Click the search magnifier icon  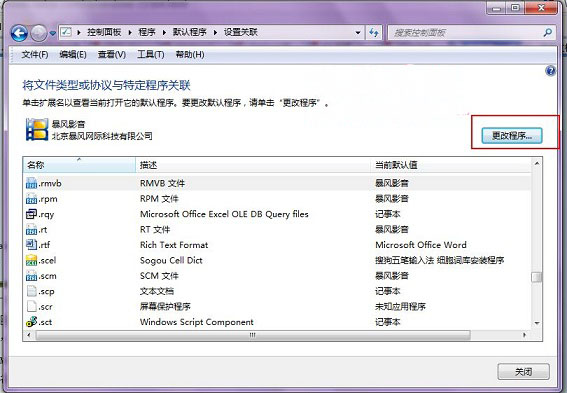(548, 33)
